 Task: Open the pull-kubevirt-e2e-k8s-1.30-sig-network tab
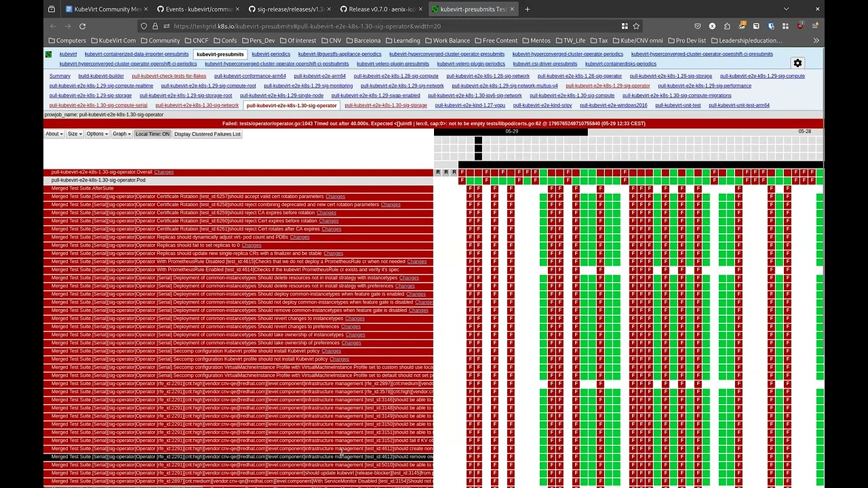tap(197, 106)
